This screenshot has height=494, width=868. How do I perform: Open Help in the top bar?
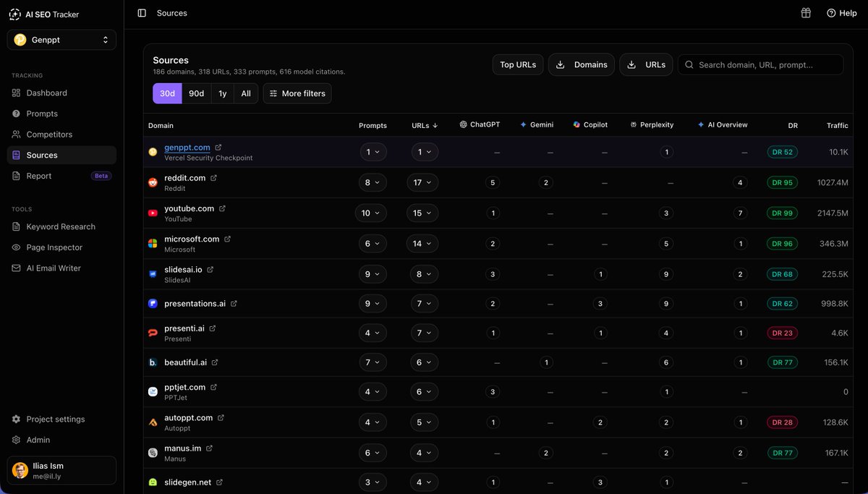coord(842,13)
